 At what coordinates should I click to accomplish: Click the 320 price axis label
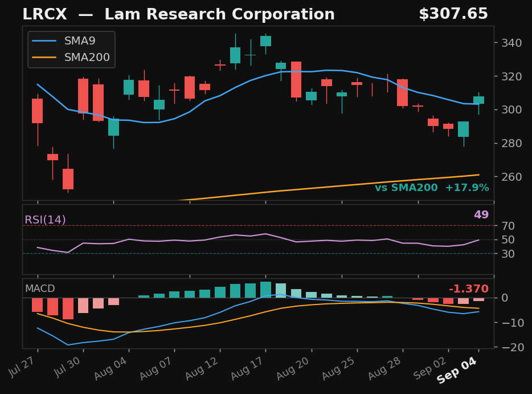(x=511, y=76)
